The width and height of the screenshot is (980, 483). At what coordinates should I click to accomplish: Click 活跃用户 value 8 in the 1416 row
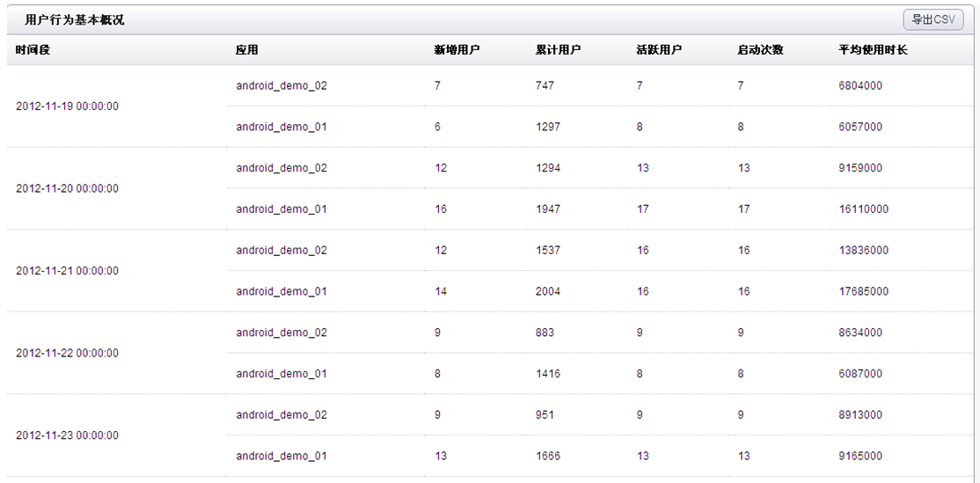click(x=640, y=374)
